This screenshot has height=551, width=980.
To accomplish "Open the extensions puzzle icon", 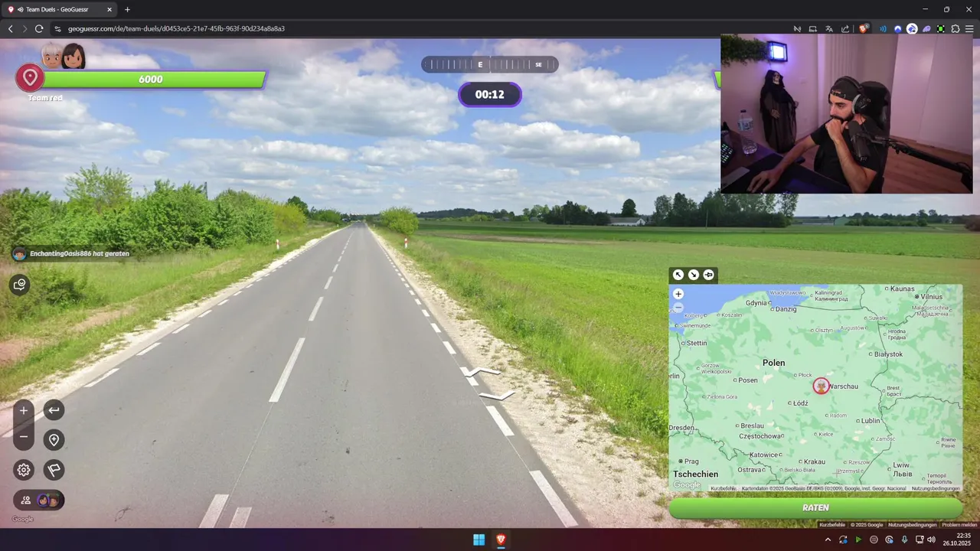I will (x=955, y=28).
